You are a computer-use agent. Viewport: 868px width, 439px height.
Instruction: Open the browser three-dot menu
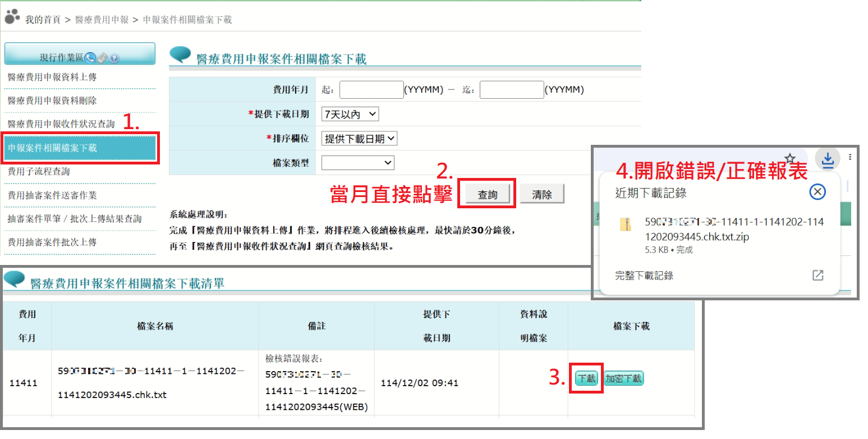850,157
